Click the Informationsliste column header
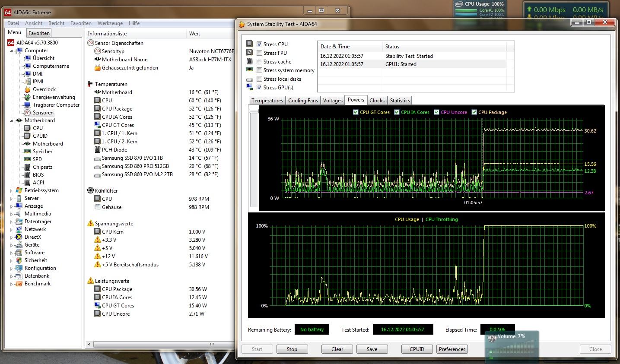 [136, 33]
